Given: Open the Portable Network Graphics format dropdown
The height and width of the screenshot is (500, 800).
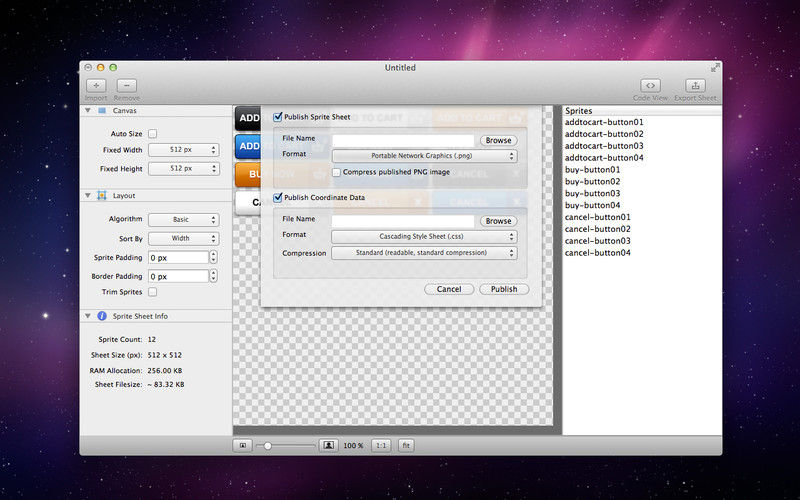Looking at the screenshot, I should [424, 156].
